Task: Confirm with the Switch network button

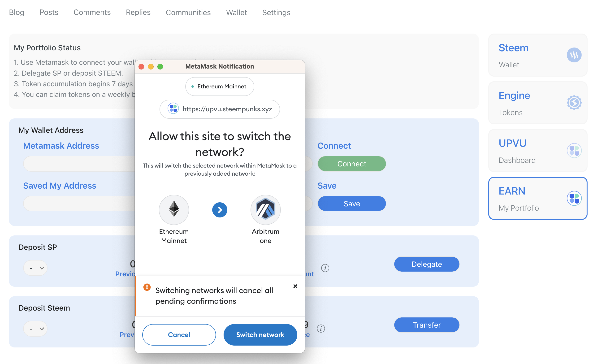Action: [x=260, y=335]
